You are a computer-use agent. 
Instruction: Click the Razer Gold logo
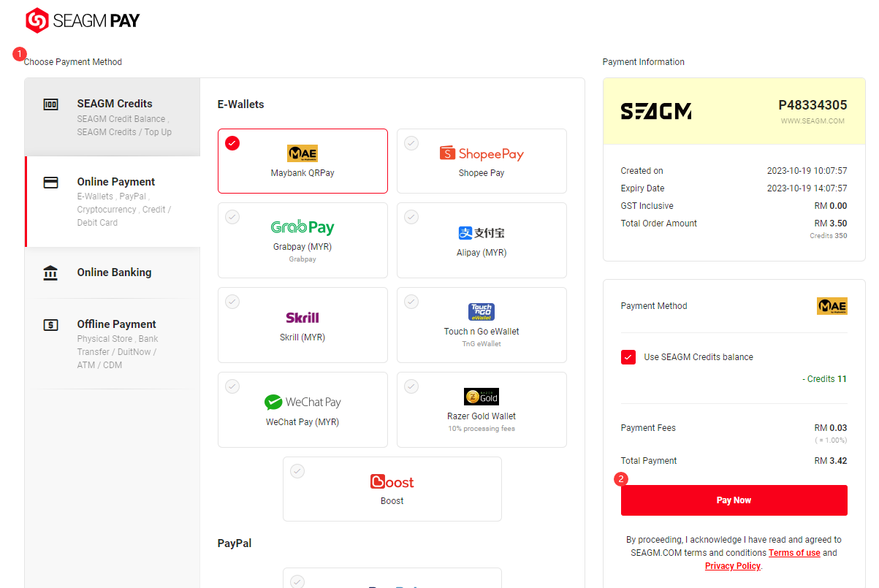coord(482,397)
